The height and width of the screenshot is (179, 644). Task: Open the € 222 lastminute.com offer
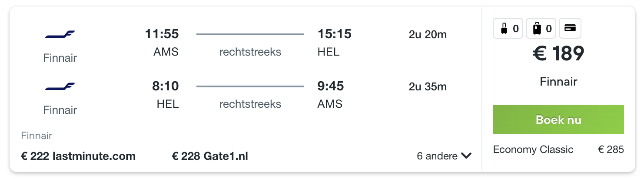pyautogui.click(x=78, y=156)
